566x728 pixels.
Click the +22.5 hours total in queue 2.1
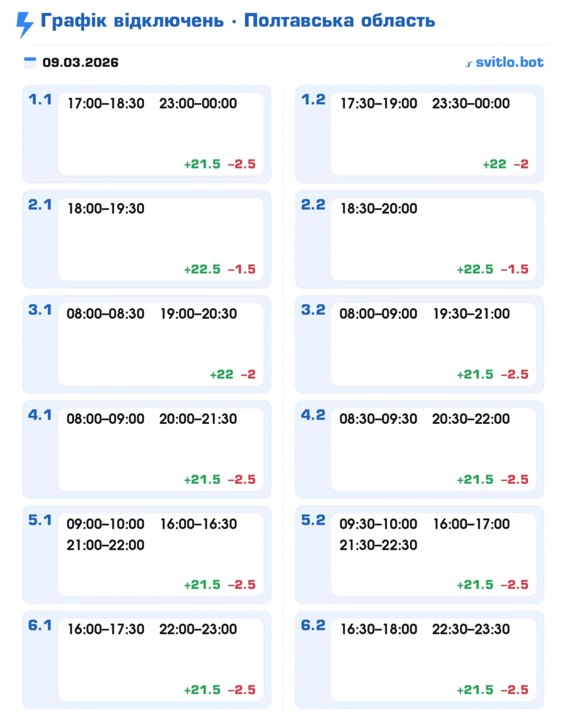tap(202, 269)
